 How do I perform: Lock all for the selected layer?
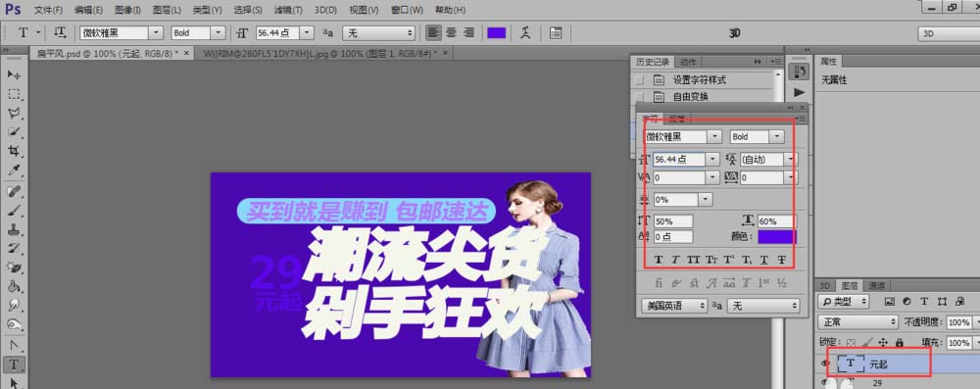coord(900,343)
